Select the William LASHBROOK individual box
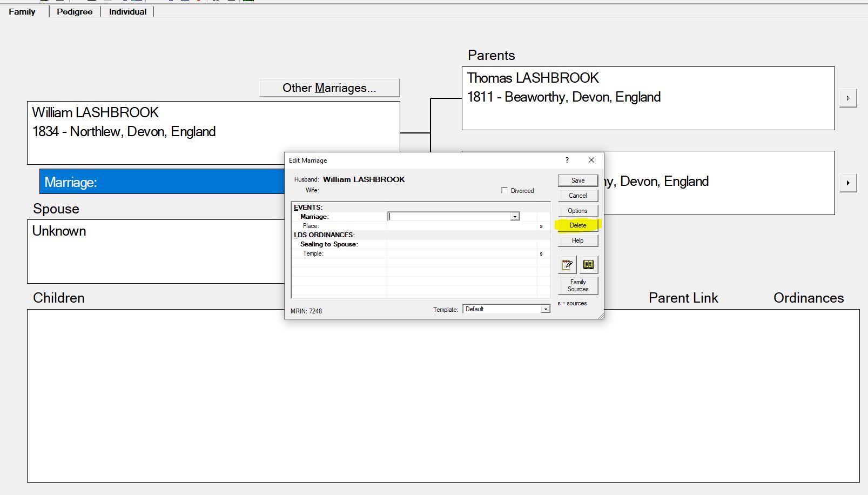 pos(213,133)
